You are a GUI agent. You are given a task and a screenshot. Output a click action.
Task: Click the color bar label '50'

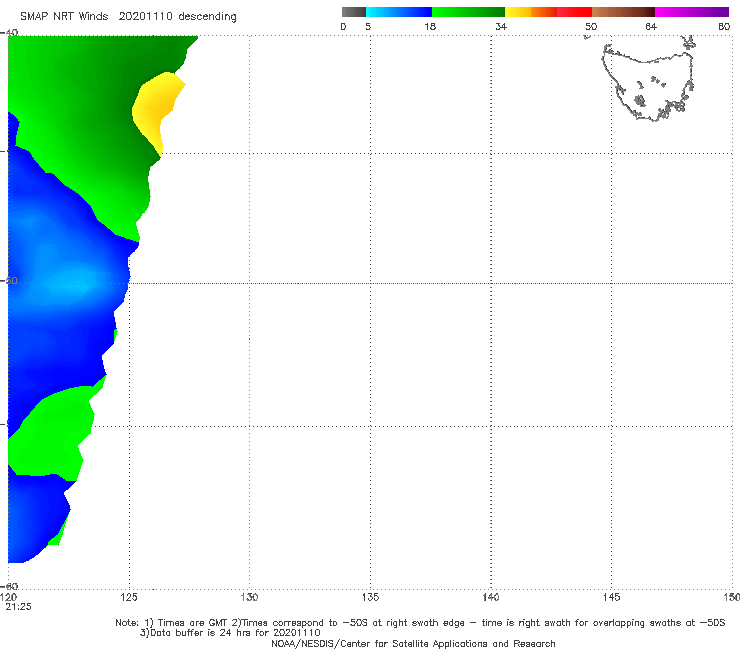coord(591,26)
